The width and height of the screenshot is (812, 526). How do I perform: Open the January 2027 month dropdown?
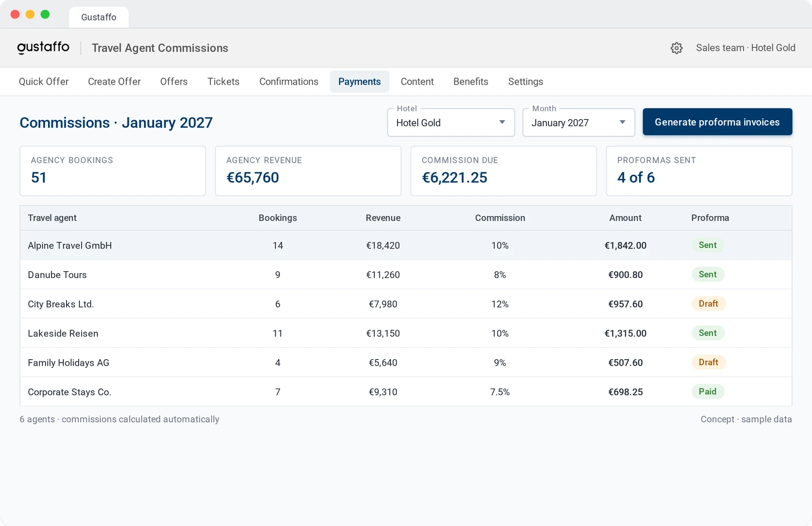pyautogui.click(x=579, y=123)
